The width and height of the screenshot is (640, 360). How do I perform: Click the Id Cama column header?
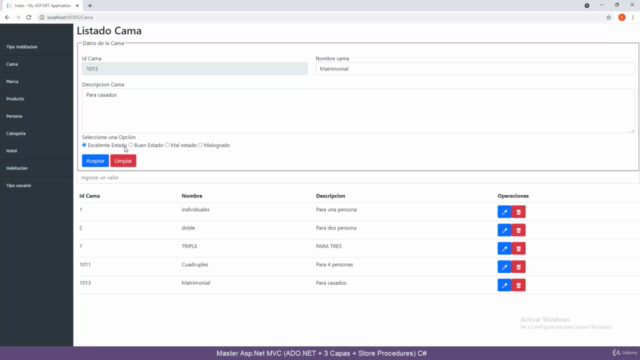point(89,196)
